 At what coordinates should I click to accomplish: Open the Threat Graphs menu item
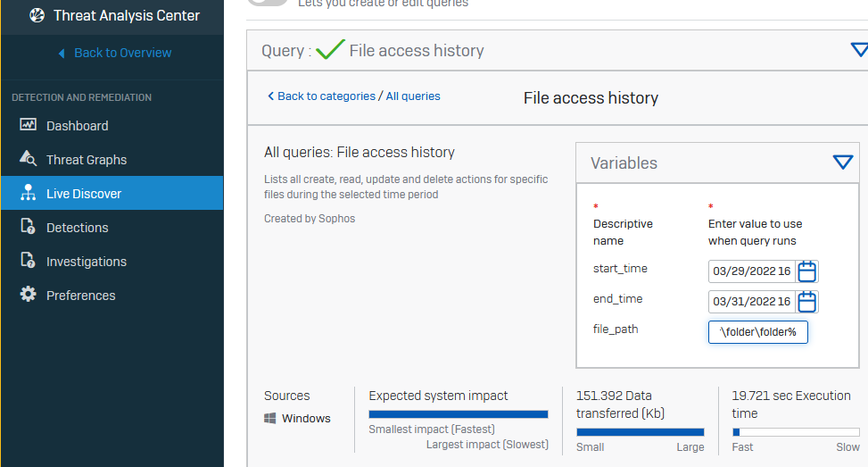tap(87, 160)
